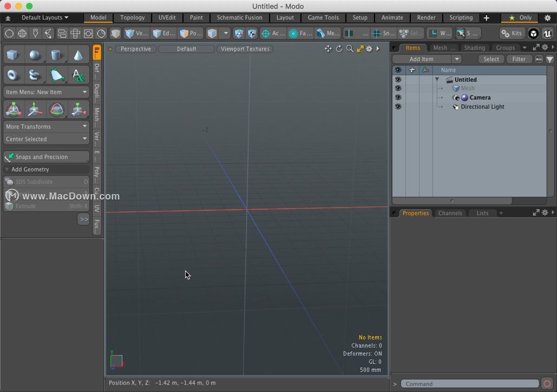Activate the Rotate tool icon
The width and height of the screenshot is (557, 392).
(x=56, y=110)
